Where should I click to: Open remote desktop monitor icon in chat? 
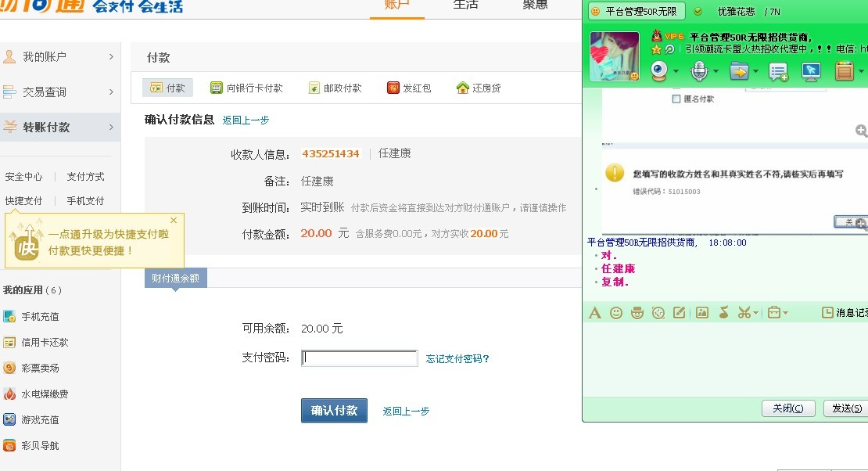click(x=811, y=71)
